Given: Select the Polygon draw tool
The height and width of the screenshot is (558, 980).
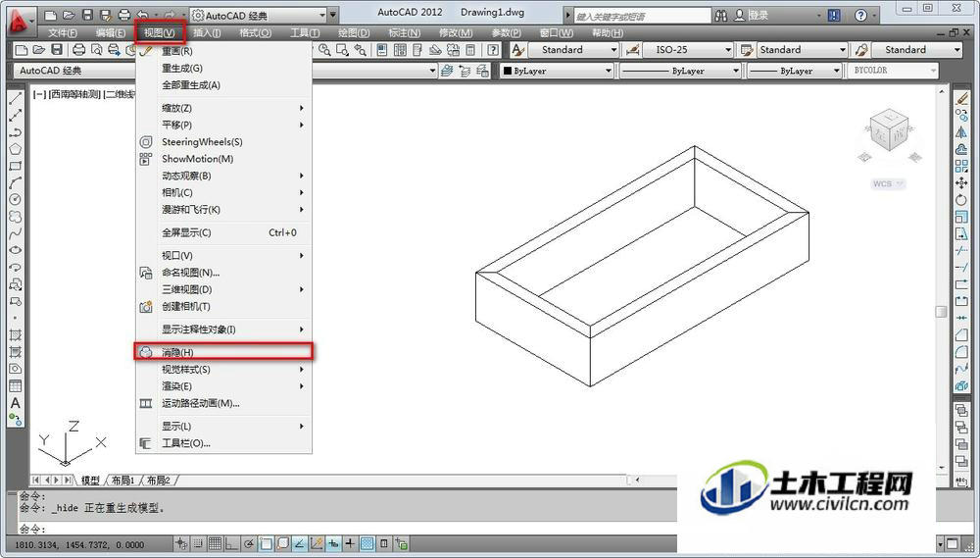Looking at the screenshot, I should pyautogui.click(x=15, y=149).
